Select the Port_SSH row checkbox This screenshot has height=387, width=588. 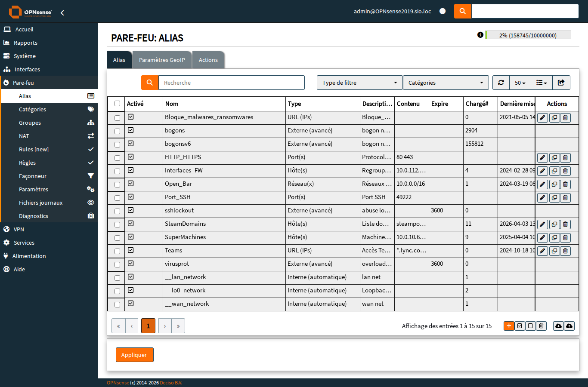tap(117, 198)
